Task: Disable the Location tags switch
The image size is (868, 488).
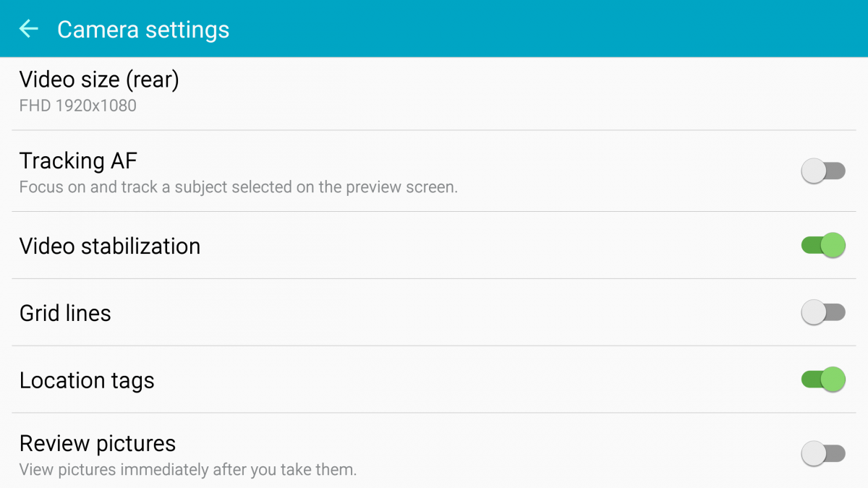Action: pos(823,380)
